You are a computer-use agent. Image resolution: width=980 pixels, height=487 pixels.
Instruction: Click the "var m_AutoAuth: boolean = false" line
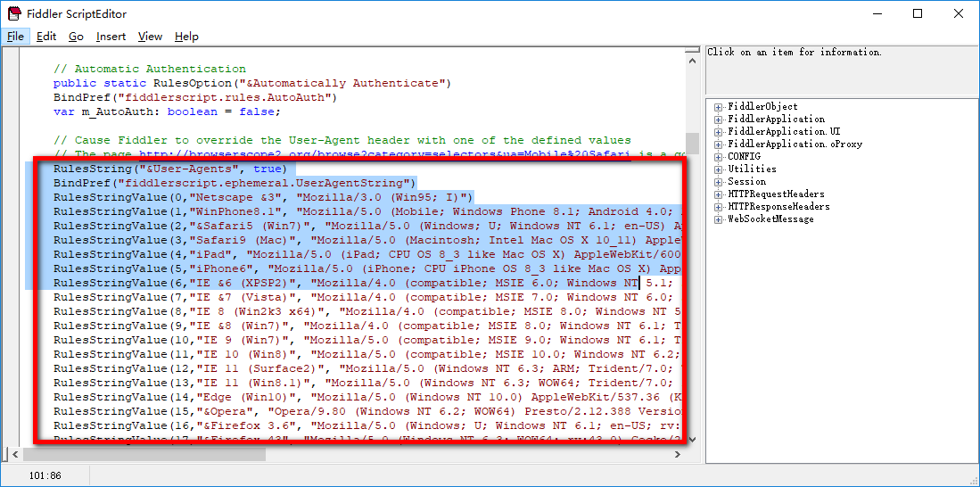(167, 111)
